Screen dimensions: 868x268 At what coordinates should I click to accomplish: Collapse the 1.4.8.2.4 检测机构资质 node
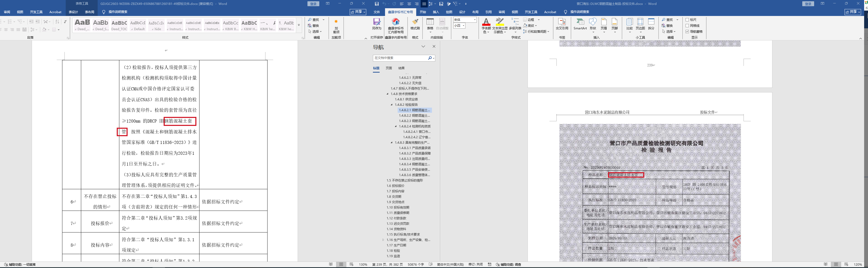(x=396, y=126)
